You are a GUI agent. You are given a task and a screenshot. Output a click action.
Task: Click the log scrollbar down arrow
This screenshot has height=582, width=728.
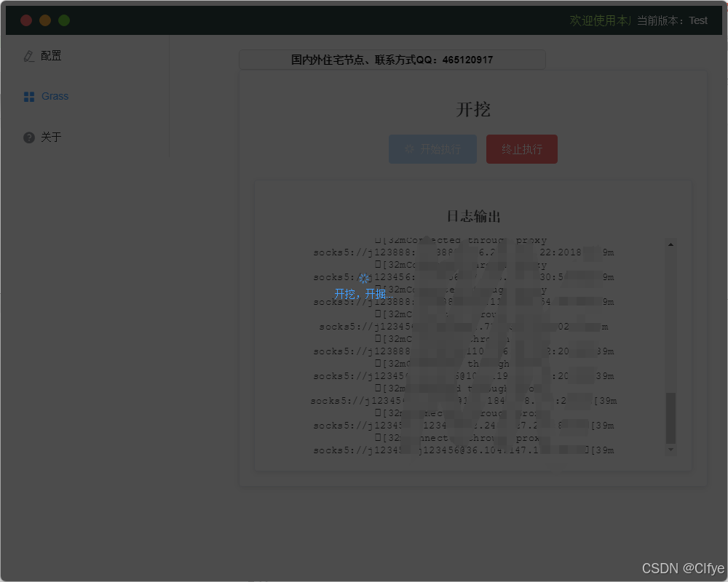(670, 450)
